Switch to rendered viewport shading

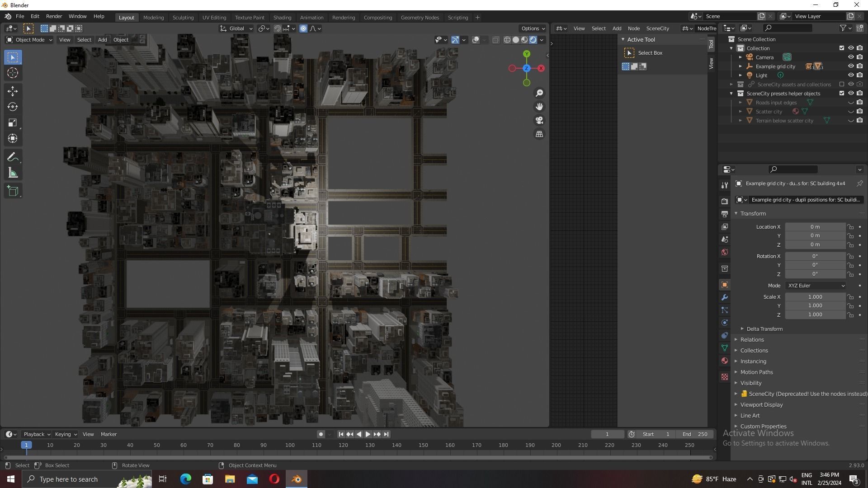[533, 40]
